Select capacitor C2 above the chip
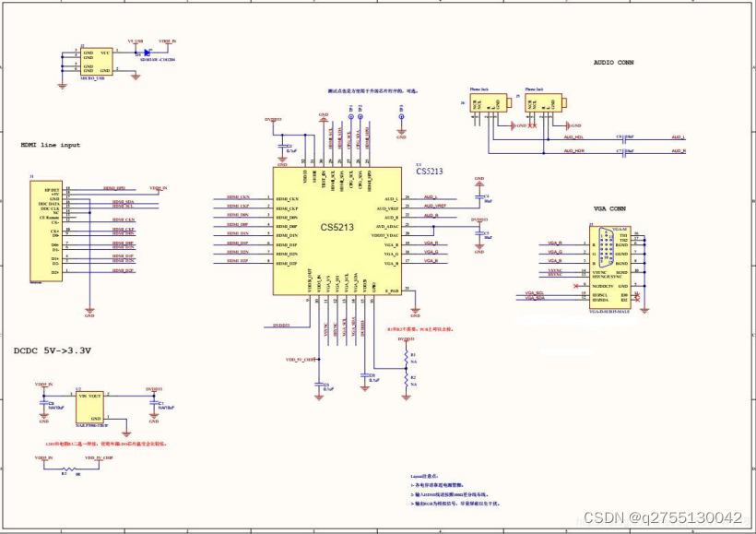The width and height of the screenshot is (756, 534). click(282, 146)
